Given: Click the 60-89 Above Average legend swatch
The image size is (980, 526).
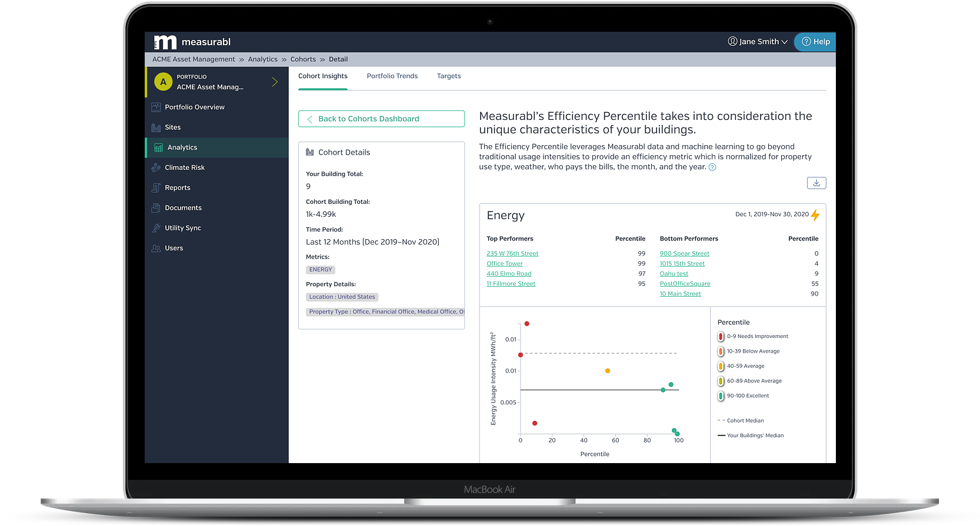Looking at the screenshot, I should click(x=721, y=381).
